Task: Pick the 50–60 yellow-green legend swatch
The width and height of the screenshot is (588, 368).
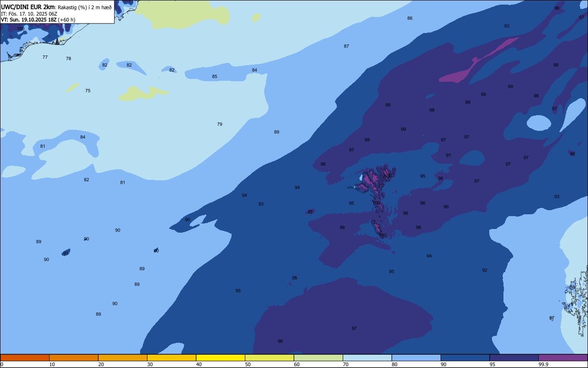Action: [269, 357]
